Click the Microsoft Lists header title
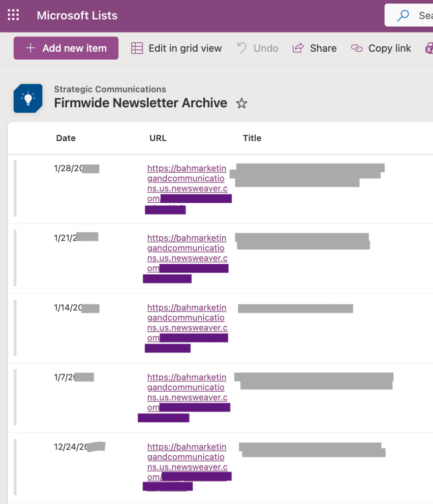 (x=77, y=15)
